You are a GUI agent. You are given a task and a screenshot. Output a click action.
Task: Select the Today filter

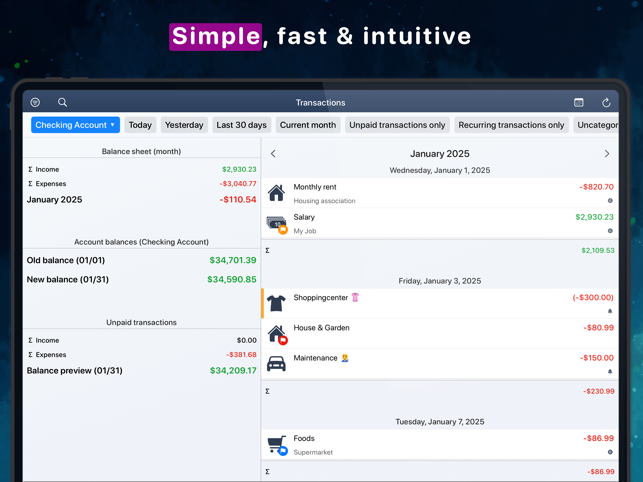point(140,125)
